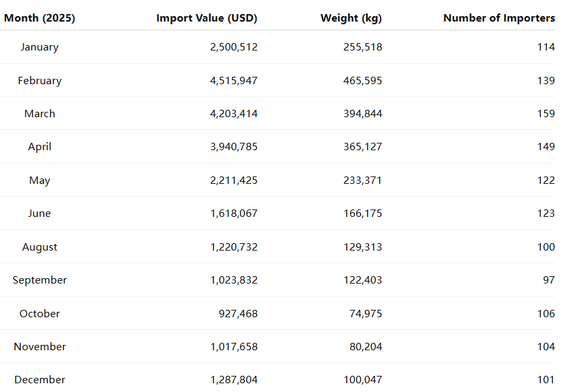
Task: Select the January row label
Action: pyautogui.click(x=40, y=47)
